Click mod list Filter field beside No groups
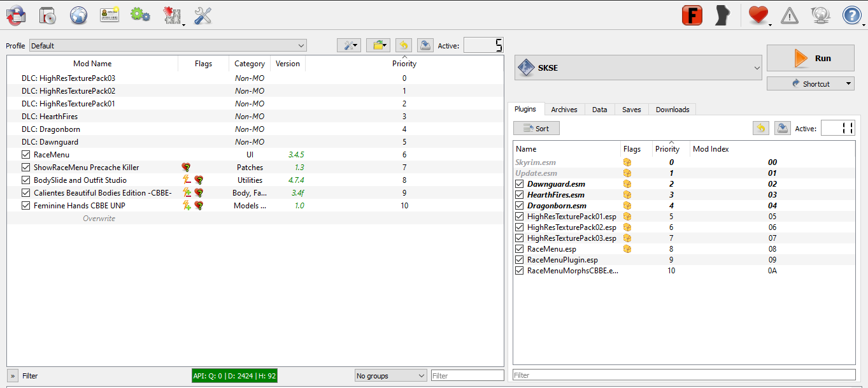 point(467,376)
